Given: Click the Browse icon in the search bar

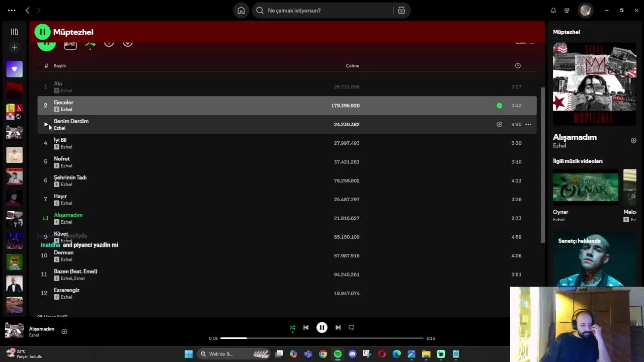Looking at the screenshot, I should click(x=401, y=10).
